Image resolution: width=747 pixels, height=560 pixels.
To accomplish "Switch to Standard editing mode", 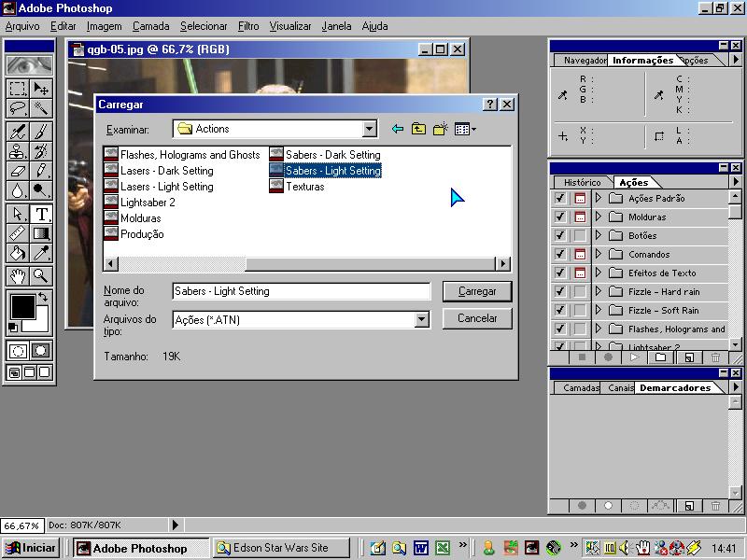I will 18,351.
